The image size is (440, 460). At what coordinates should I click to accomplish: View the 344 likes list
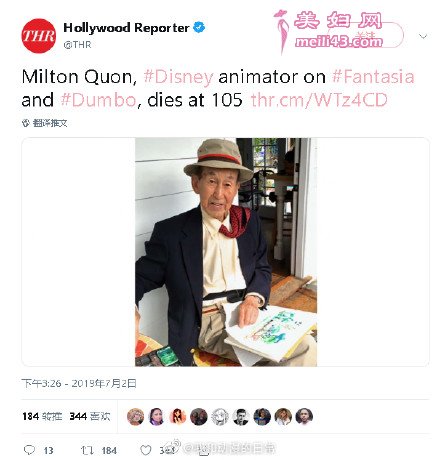click(90, 416)
